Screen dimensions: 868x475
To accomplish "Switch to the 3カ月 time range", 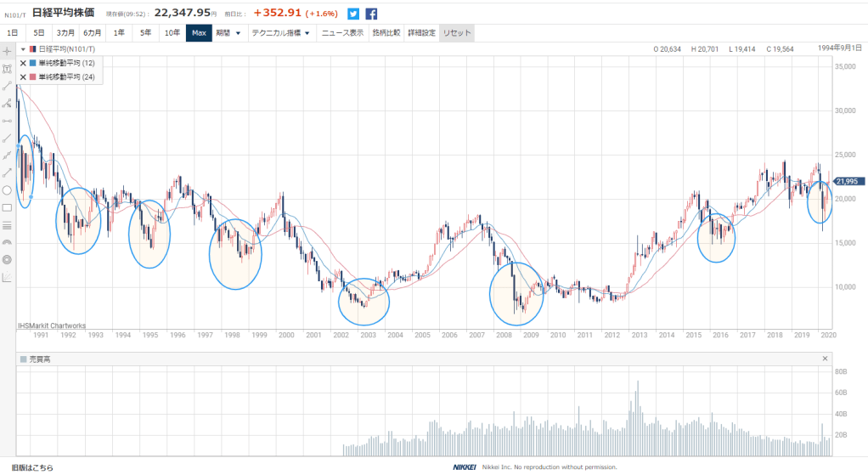I will click(x=65, y=33).
